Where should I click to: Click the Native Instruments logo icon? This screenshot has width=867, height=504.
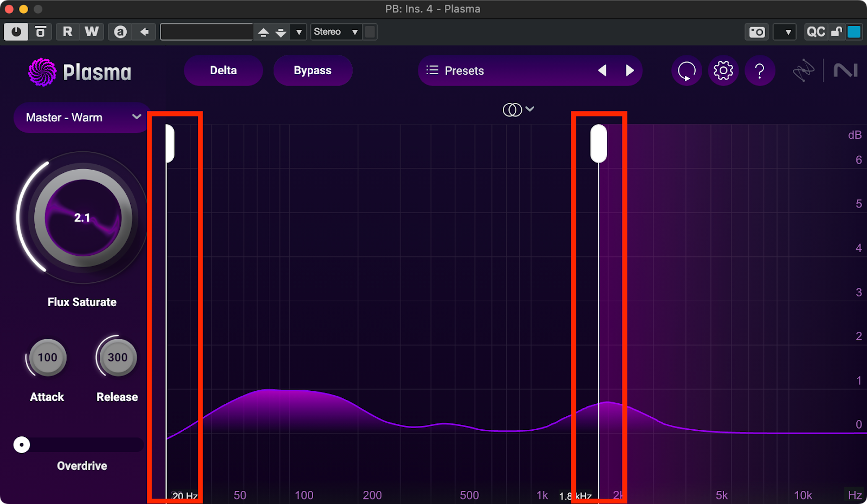(x=845, y=70)
